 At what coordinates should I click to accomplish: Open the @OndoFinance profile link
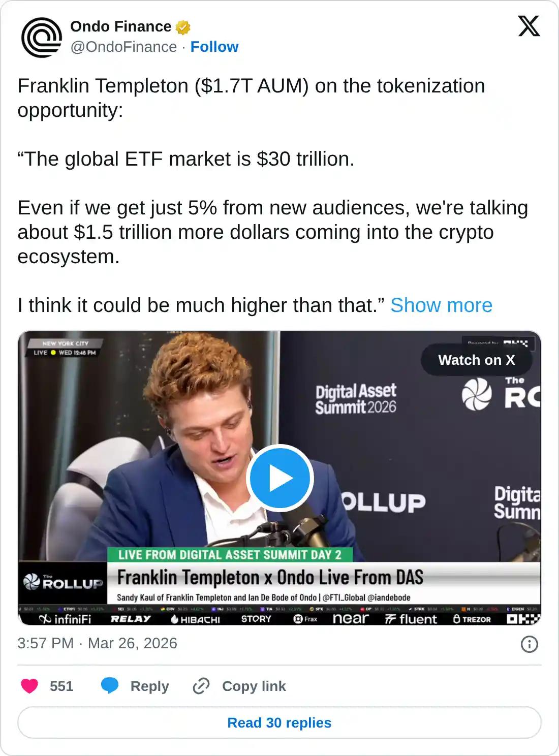121,47
